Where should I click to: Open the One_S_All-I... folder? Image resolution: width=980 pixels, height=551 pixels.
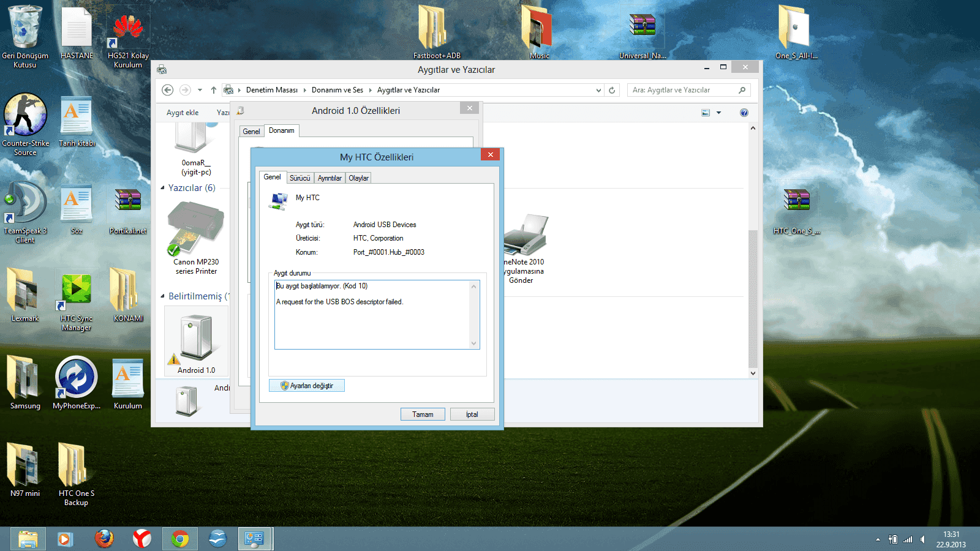pos(796,32)
